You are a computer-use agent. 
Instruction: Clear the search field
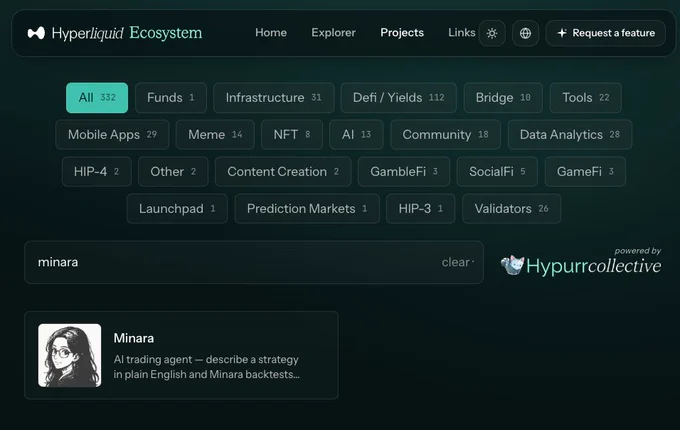tap(455, 262)
